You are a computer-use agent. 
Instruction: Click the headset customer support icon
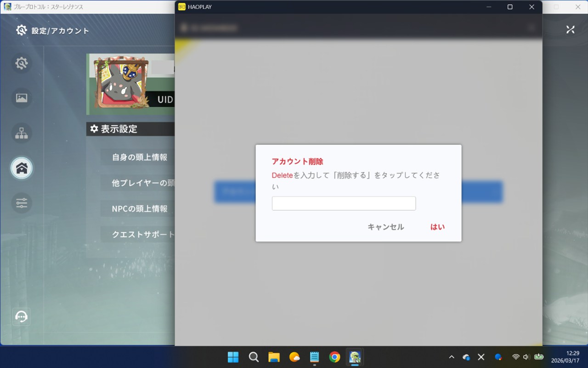click(x=22, y=316)
